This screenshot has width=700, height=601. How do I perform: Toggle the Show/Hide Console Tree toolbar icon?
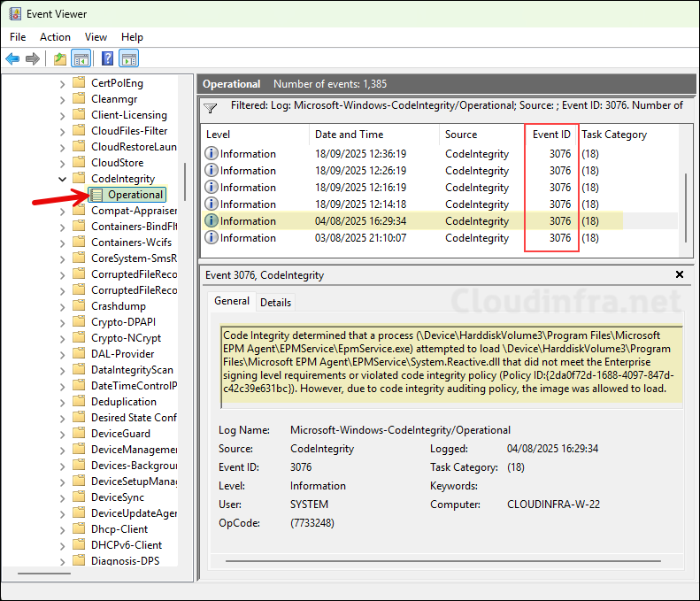coord(81,59)
